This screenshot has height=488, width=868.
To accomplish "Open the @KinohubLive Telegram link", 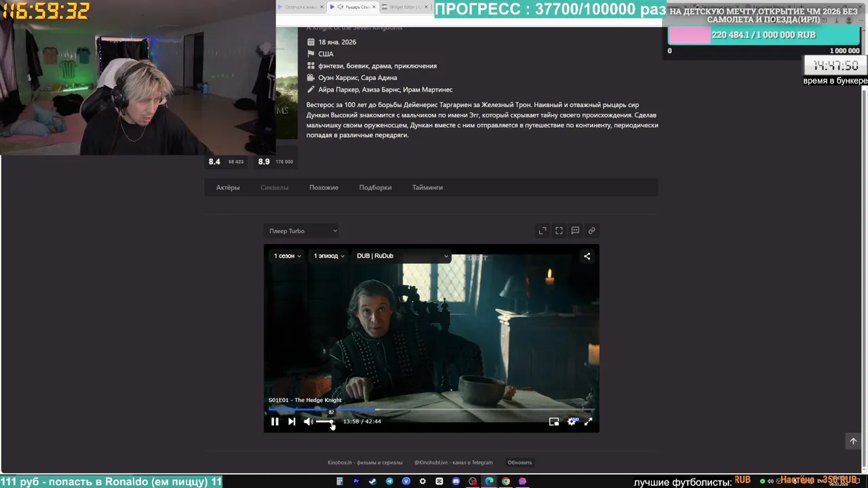I will click(454, 463).
